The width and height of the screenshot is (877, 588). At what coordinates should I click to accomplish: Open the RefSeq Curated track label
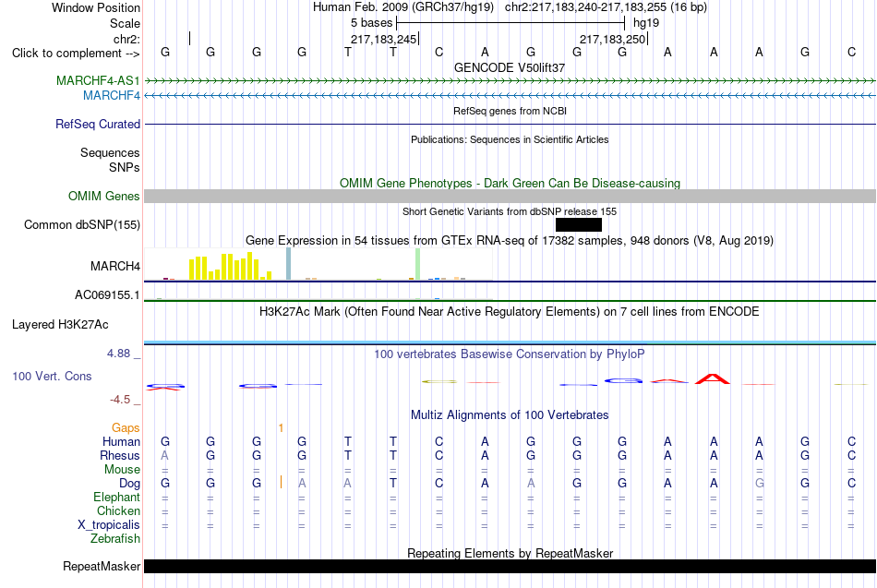[97, 125]
